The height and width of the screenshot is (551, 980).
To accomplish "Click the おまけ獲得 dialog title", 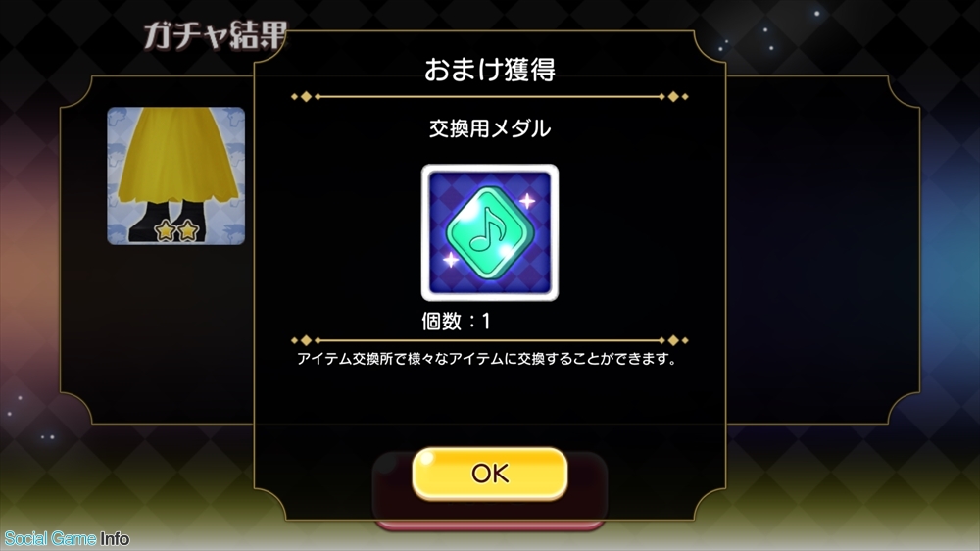I will click(489, 70).
